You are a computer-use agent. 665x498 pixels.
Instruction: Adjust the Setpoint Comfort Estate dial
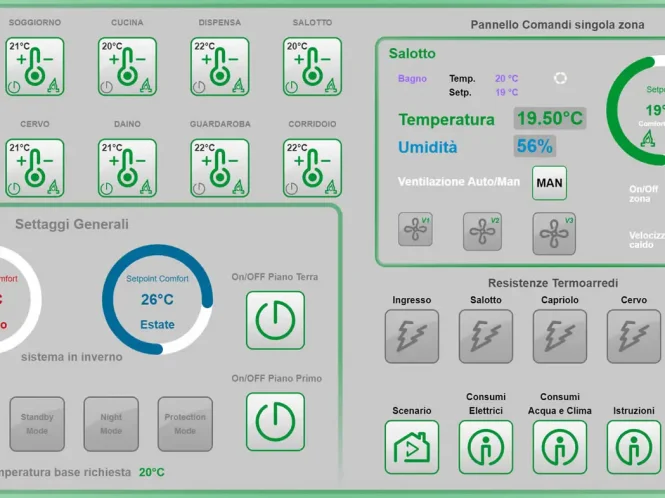click(x=157, y=299)
